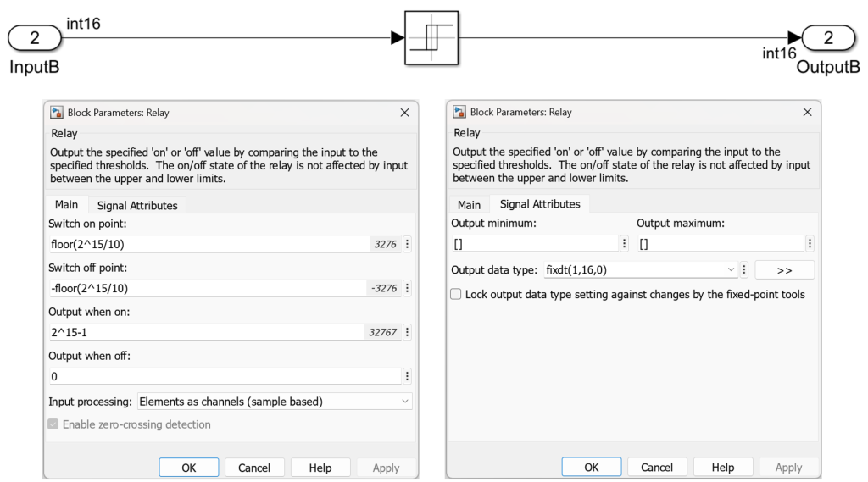
Task: Open more options beside Output data type dropdown
Action: [744, 269]
